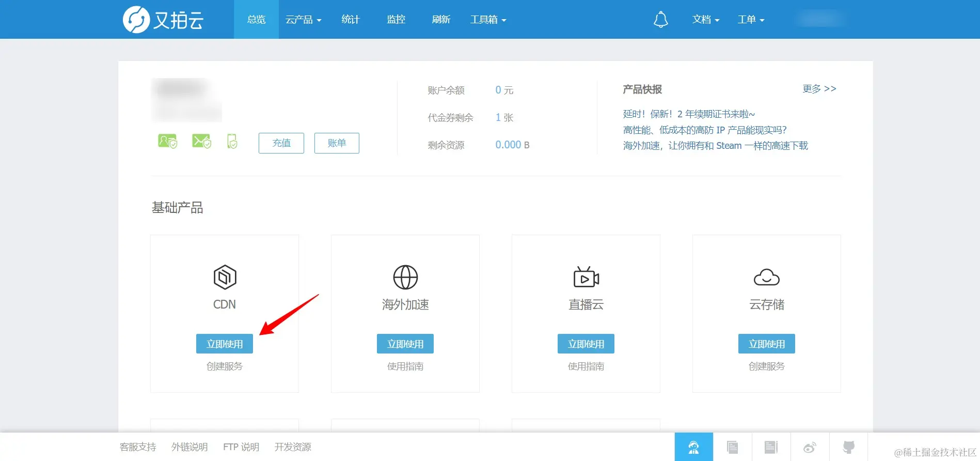Viewport: 980px width, 461px height.
Task: Open news about 高防 IP 产品
Action: [705, 130]
